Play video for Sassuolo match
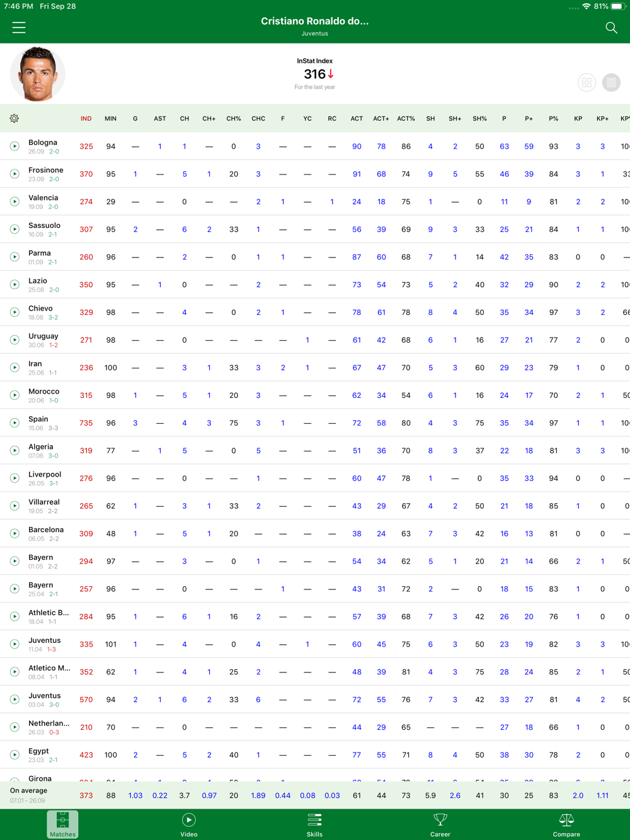 click(x=14, y=229)
